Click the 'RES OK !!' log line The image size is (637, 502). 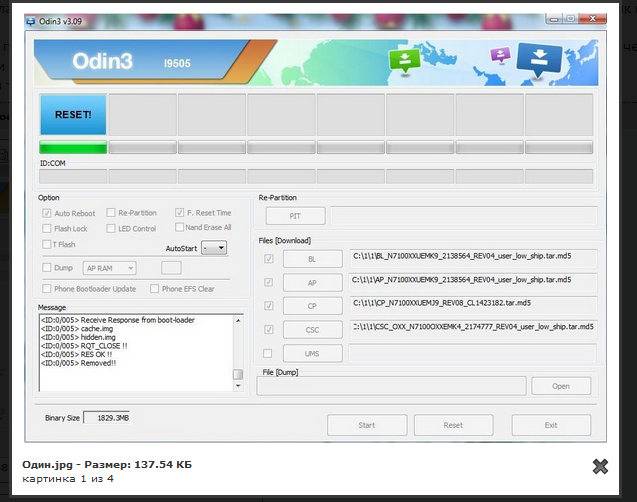[x=76, y=355]
